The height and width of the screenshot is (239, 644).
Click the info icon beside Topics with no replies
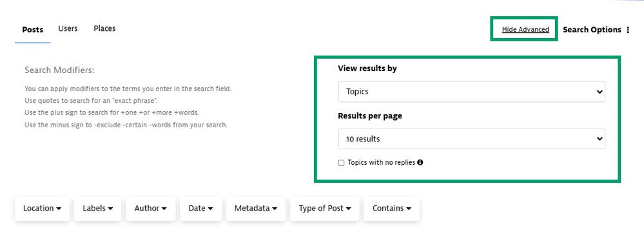pyautogui.click(x=420, y=163)
